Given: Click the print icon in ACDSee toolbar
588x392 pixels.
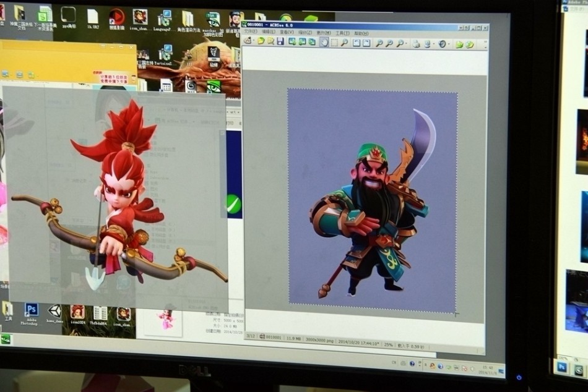Looking at the screenshot, I should pos(416,45).
